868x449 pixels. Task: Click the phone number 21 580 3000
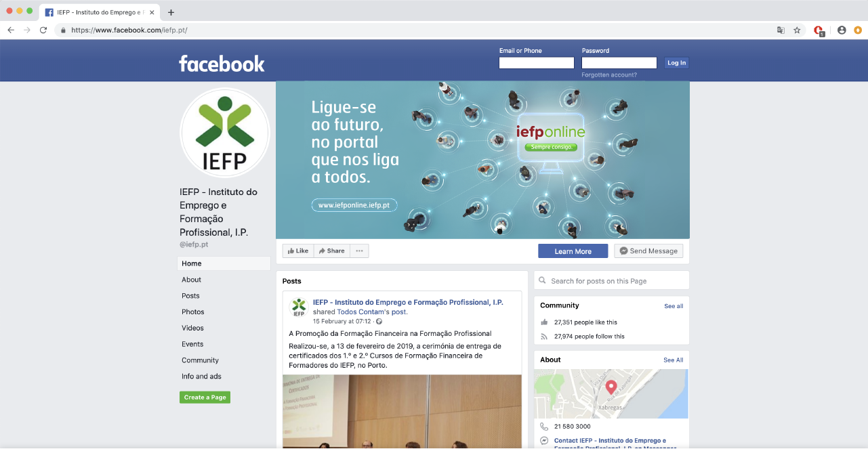coord(573,427)
